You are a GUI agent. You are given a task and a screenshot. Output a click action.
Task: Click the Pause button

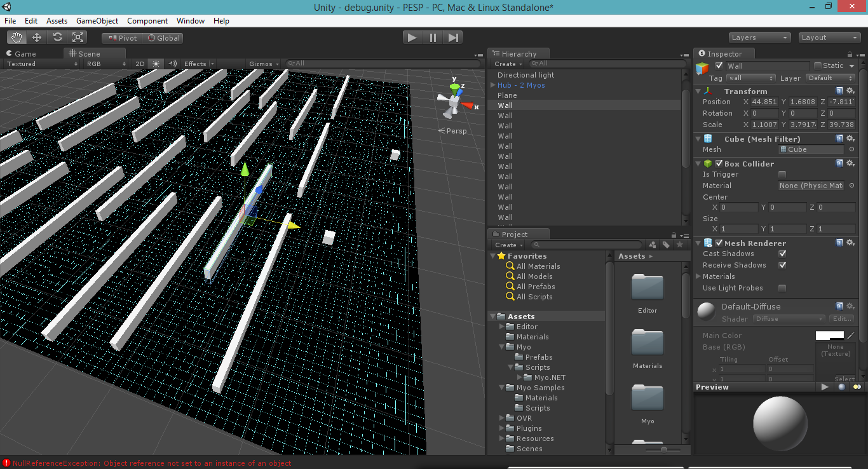point(433,37)
